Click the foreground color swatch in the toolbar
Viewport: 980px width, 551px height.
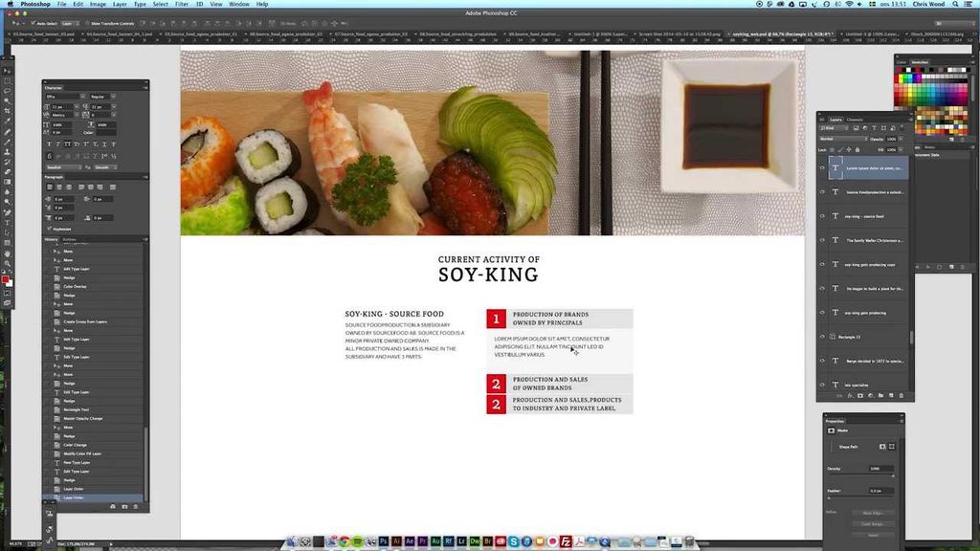[5, 276]
